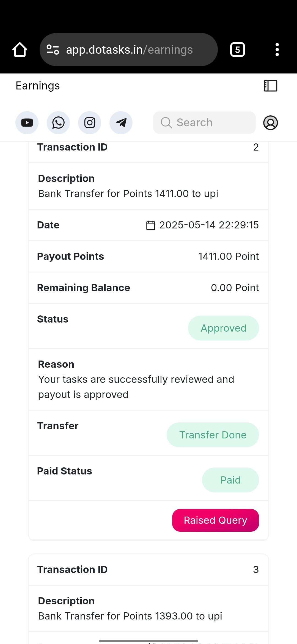Click the Search input field

point(204,123)
